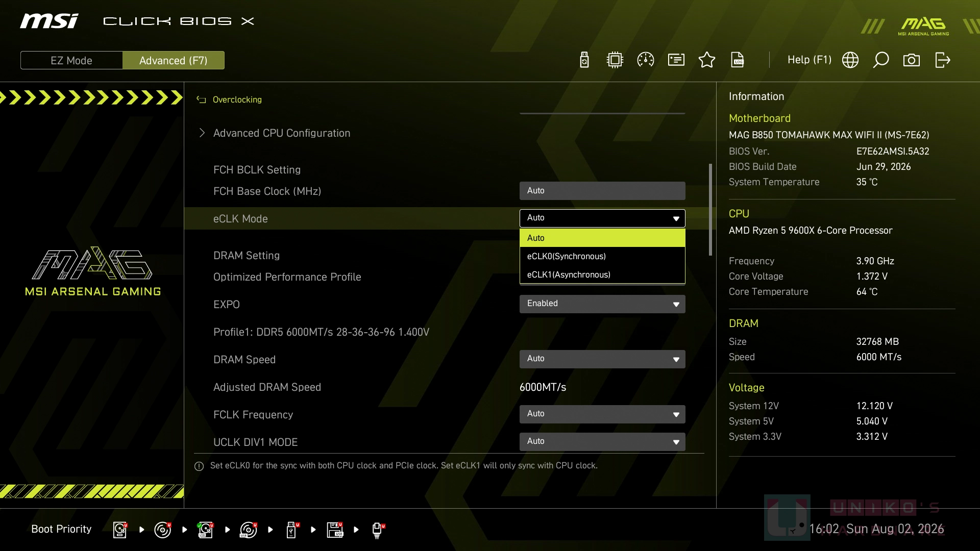This screenshot has height=551, width=980.
Task: Click the BIOS version E7E62AMSI.5A32 value
Action: point(893,152)
